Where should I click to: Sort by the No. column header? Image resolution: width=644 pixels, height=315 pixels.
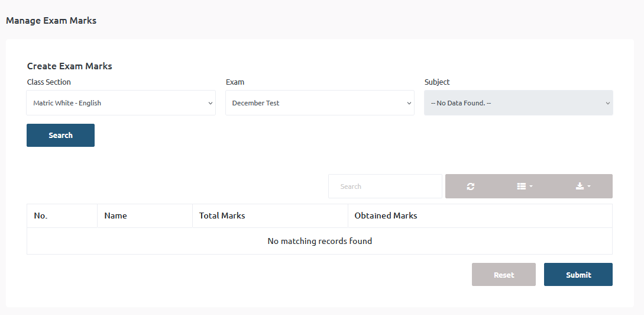tap(41, 216)
